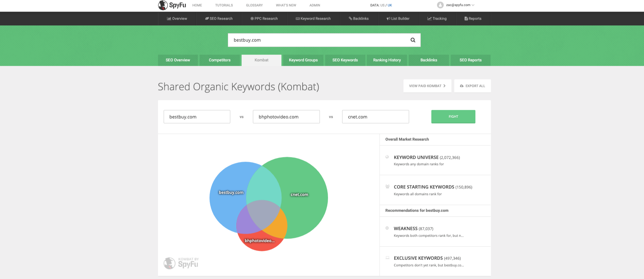Screen dimensions: 644x279
Task: Switch data region to US
Action: tap(382, 5)
